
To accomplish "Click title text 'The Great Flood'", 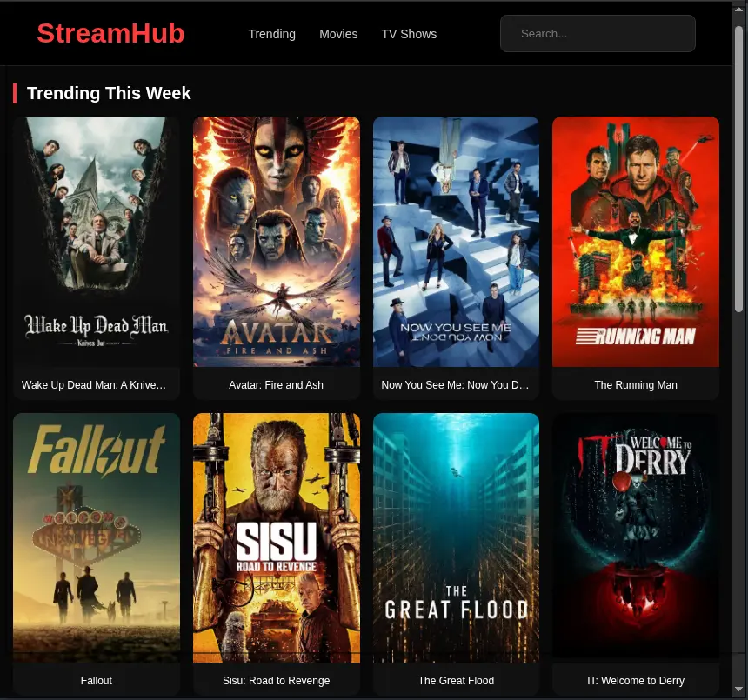I will click(x=456, y=681).
